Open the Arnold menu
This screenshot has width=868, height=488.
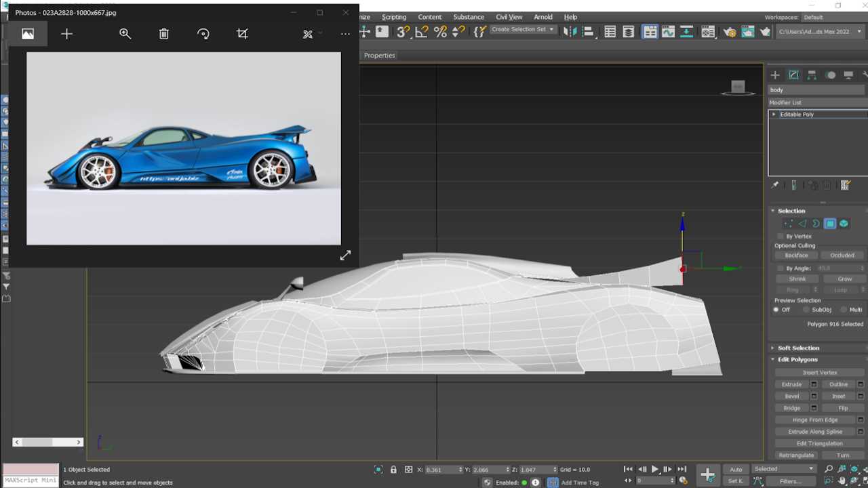pos(543,17)
